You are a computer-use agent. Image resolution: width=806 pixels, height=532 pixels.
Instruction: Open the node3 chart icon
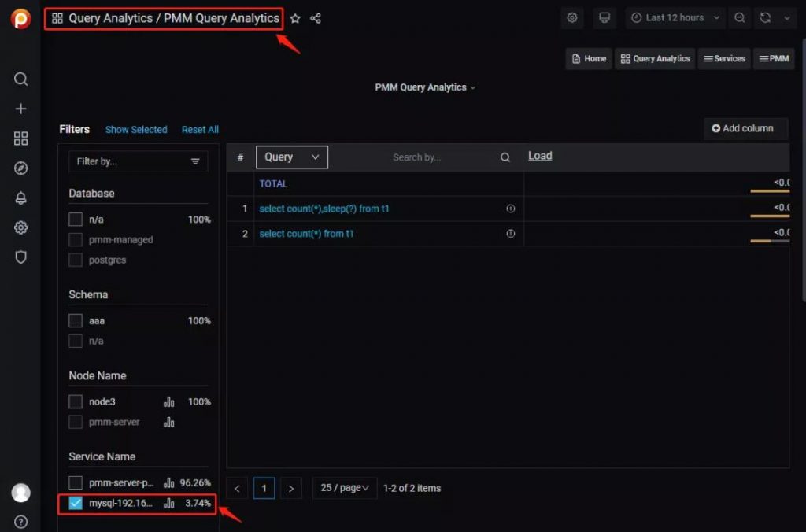pyautogui.click(x=168, y=402)
